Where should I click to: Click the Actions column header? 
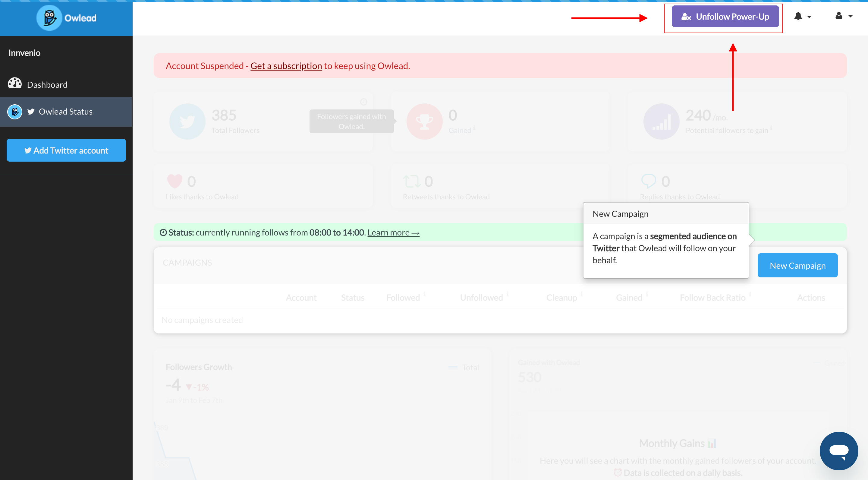pyautogui.click(x=811, y=297)
